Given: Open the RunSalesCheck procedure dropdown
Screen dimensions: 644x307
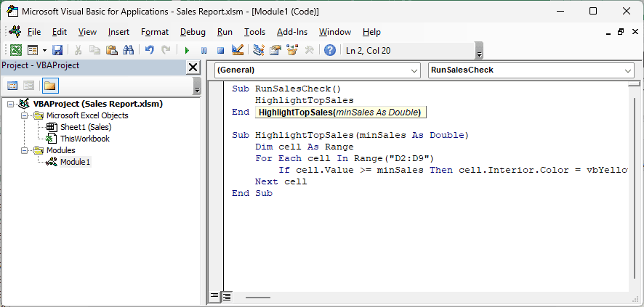Looking at the screenshot, I should [531, 70].
